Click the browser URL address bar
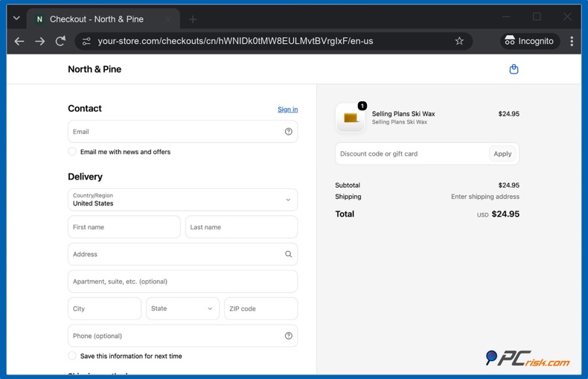 click(274, 41)
